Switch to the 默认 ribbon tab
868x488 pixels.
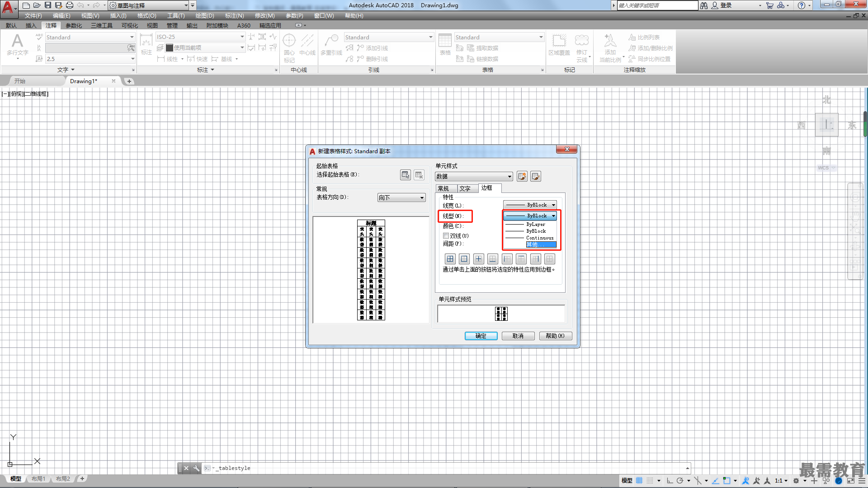tap(11, 26)
